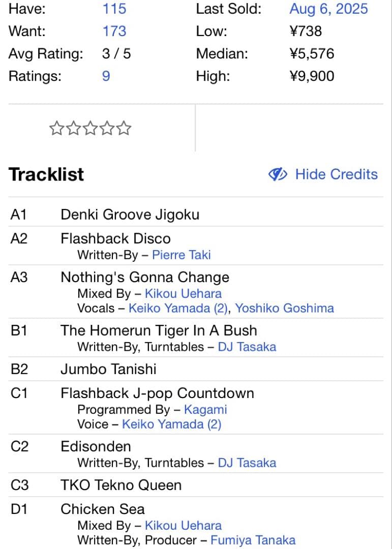This screenshot has width=392, height=549.
Task: Open Fumiya Tanaka artist link
Action: [253, 540]
